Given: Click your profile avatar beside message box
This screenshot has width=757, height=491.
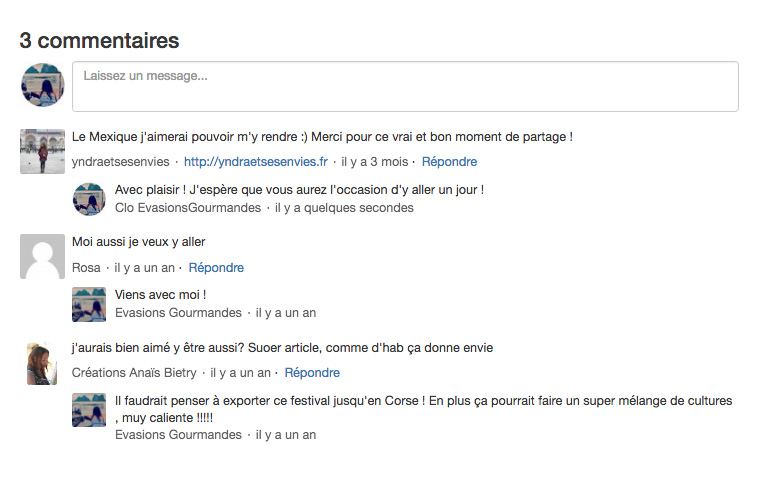Looking at the screenshot, I should coord(42,85).
